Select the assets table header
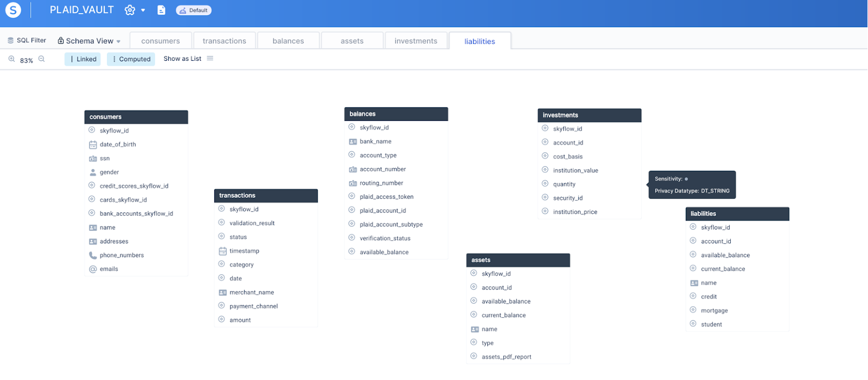This screenshot has height=380, width=868. [518, 260]
